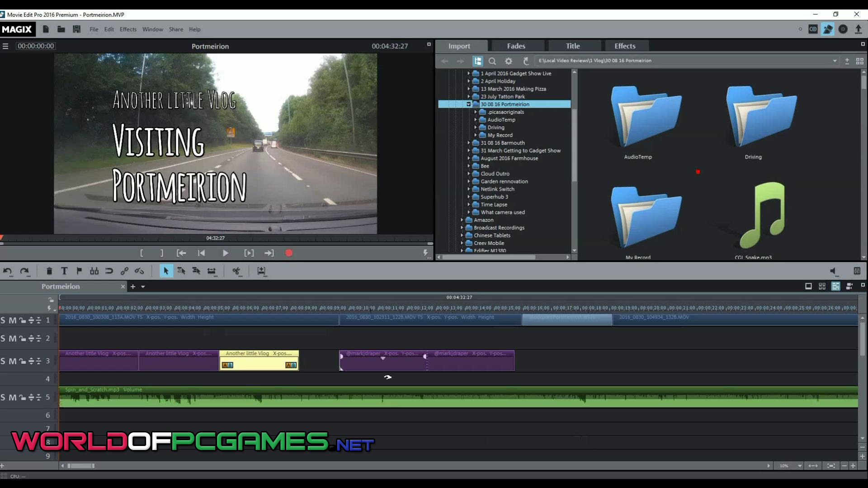Close the Portmeirion project tab

(123, 286)
